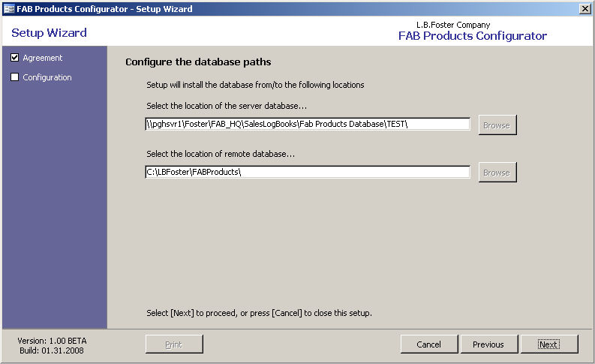This screenshot has width=595, height=364.
Task: Close the Setup Wizard window
Action: 584,8
